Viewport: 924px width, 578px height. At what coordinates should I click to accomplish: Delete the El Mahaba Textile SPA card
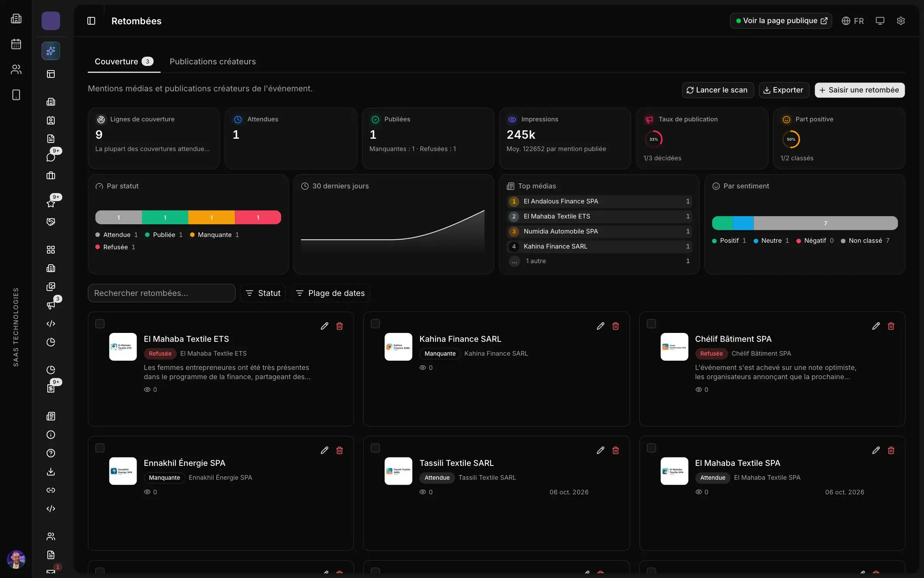891,450
